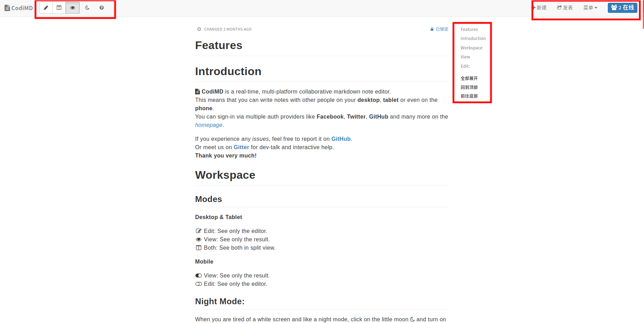Open the 菜单 dropdown menu

[590, 8]
